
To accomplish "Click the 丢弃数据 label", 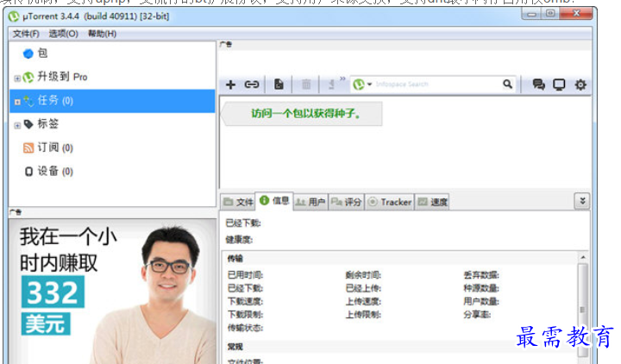I will [x=481, y=275].
